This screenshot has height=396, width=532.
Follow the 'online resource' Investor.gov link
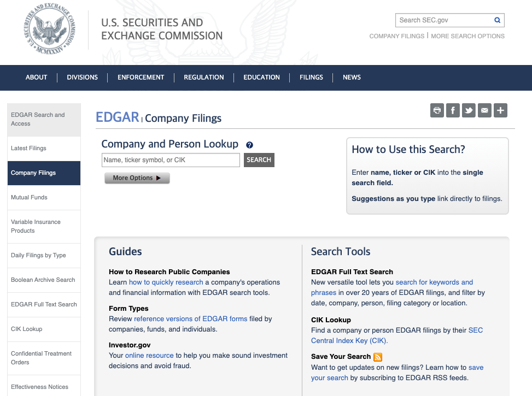point(149,356)
